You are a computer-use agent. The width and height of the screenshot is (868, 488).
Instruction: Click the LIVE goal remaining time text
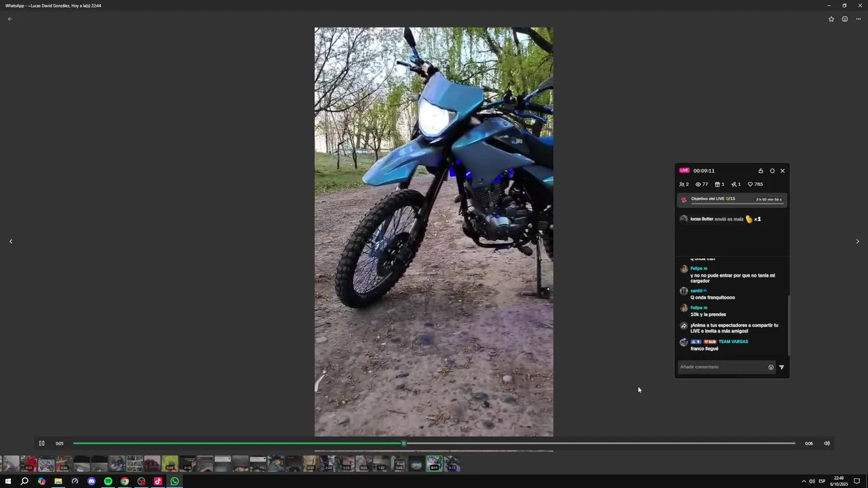(768, 199)
